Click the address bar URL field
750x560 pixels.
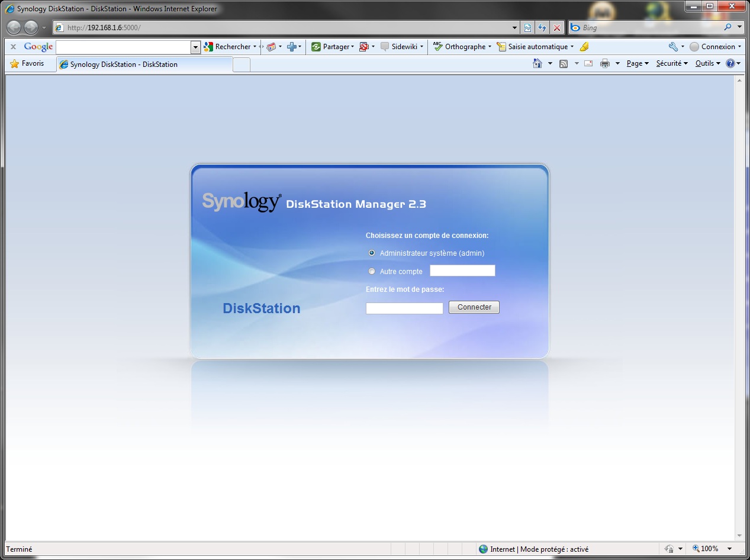288,28
